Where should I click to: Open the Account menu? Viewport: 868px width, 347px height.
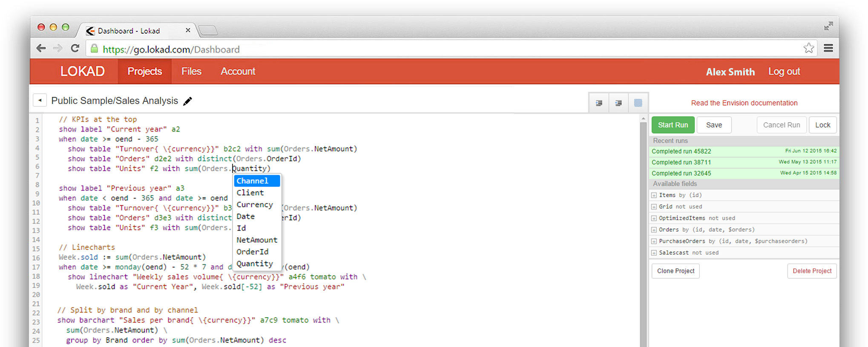(238, 71)
